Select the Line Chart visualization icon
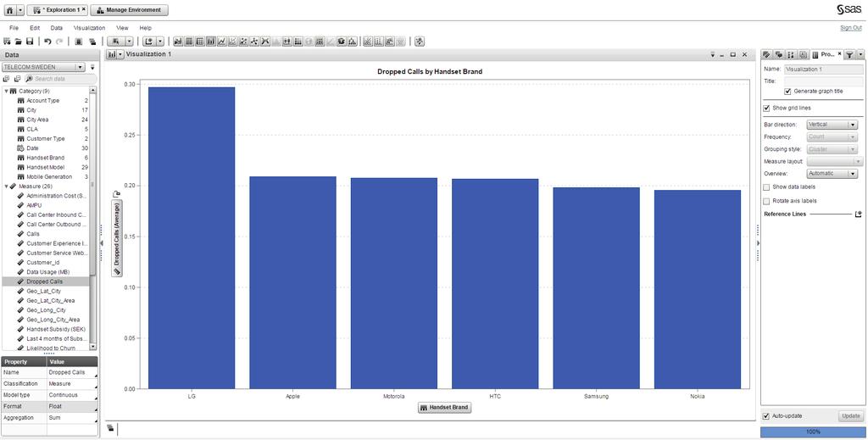Image resolution: width=868 pixels, height=440 pixels. [221, 42]
